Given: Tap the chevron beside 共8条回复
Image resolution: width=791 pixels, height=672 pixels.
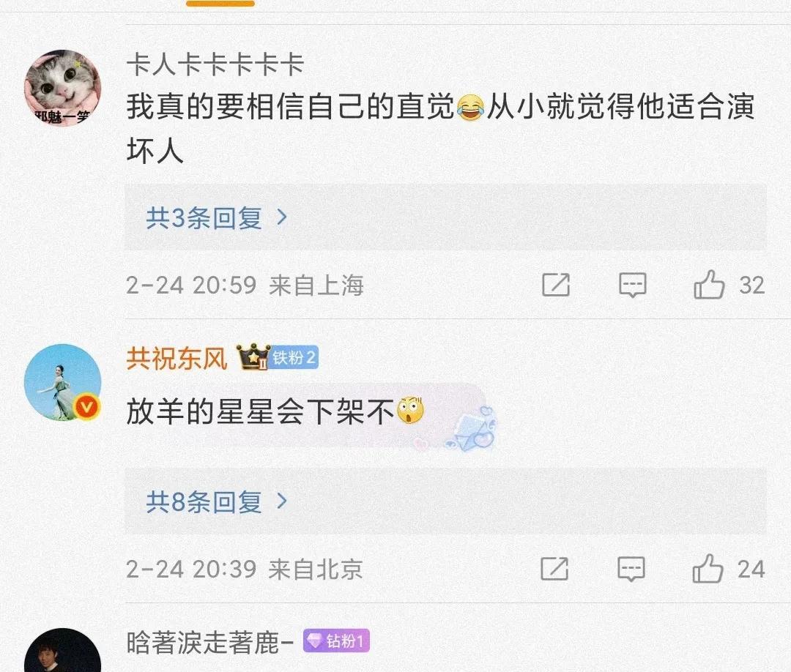Looking at the screenshot, I should pos(283,501).
